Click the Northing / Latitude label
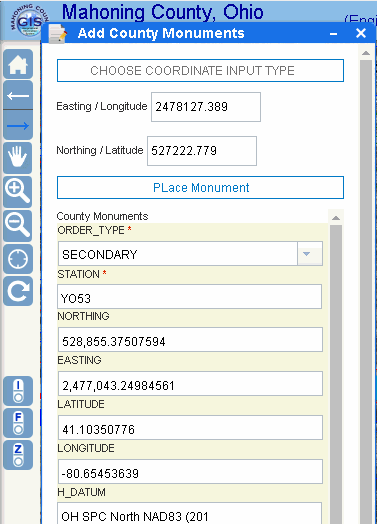 point(100,150)
